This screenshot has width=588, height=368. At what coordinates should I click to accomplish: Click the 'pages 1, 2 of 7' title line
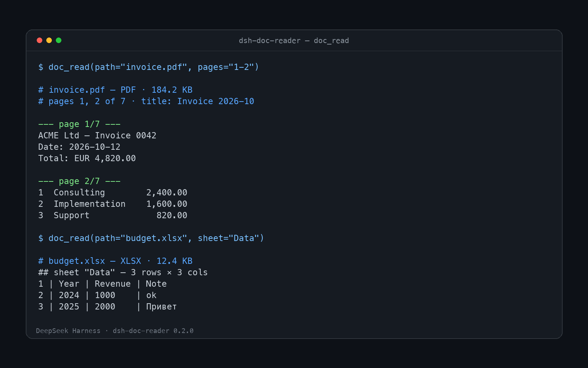coord(146,101)
